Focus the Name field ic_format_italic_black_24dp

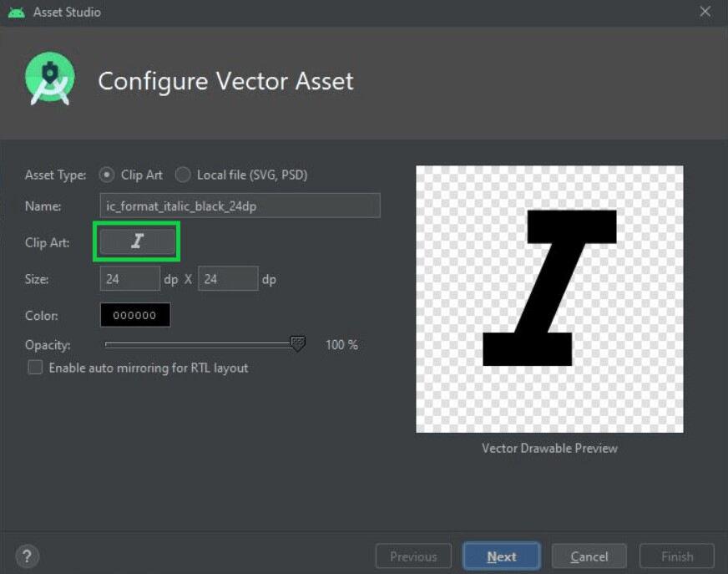tap(240, 206)
